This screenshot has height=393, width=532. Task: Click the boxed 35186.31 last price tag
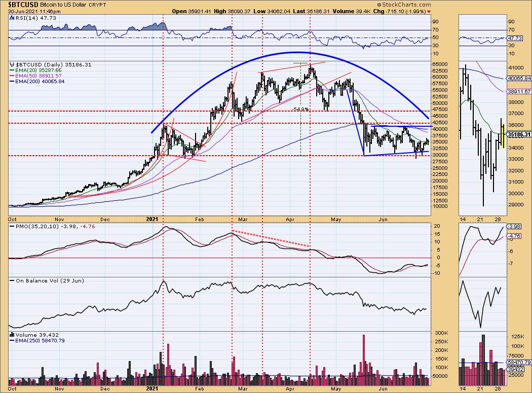click(519, 134)
